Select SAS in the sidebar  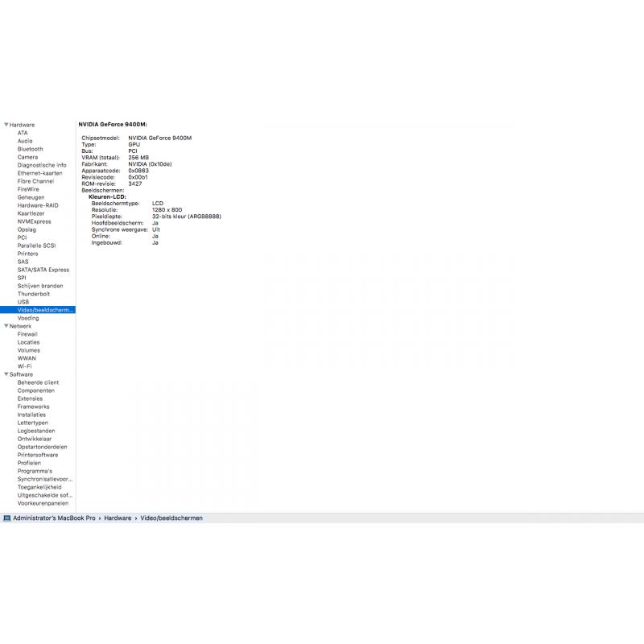pos(23,262)
